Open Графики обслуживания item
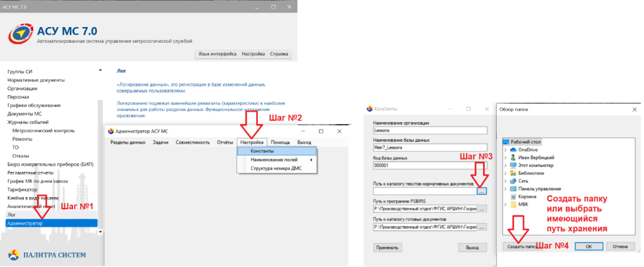The image size is (644, 267). 34,105
